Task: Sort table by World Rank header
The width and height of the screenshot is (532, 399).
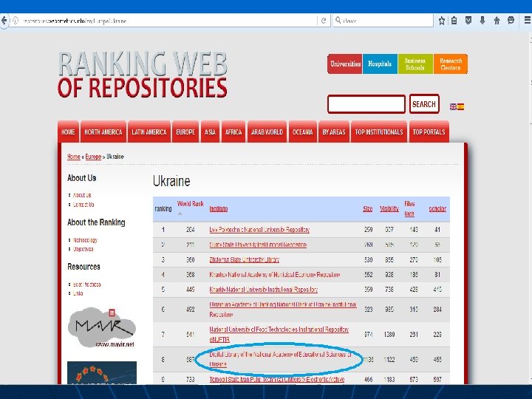Action: coord(191,204)
